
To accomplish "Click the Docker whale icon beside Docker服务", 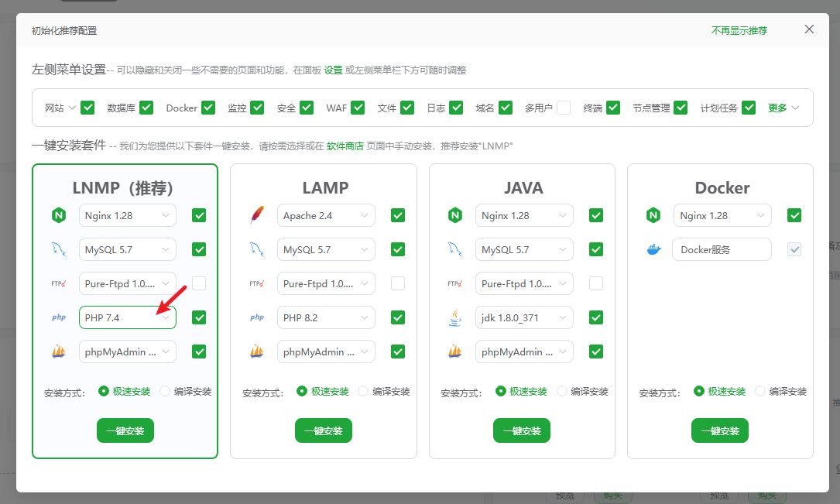I will coord(653,249).
